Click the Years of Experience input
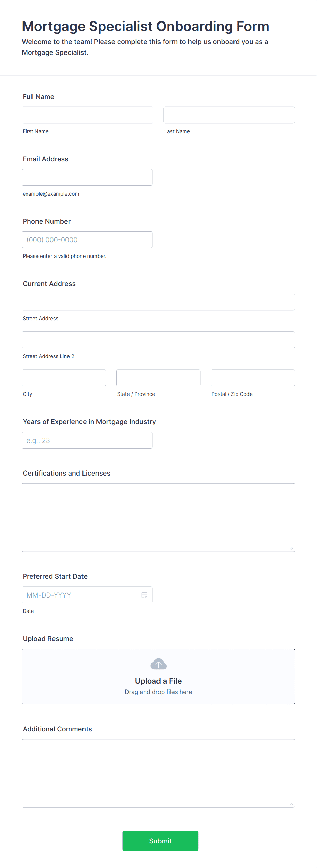This screenshot has height=868, width=317. click(x=87, y=440)
